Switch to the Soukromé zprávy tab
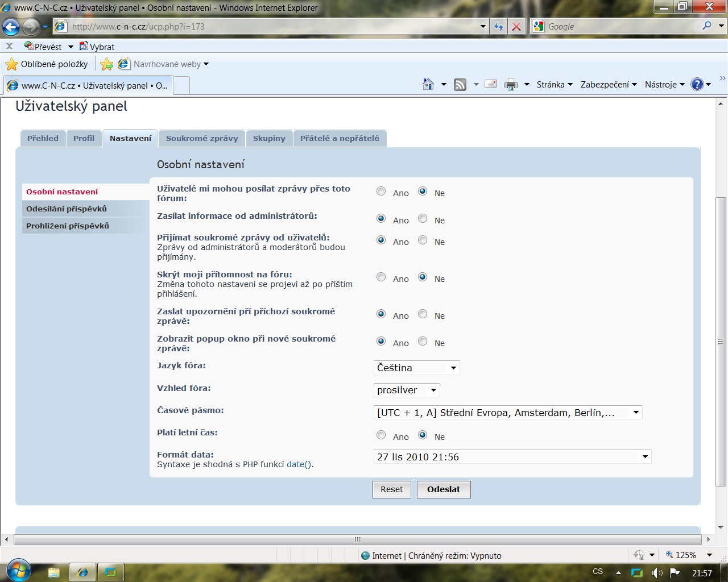The height and width of the screenshot is (582, 728). [x=202, y=138]
